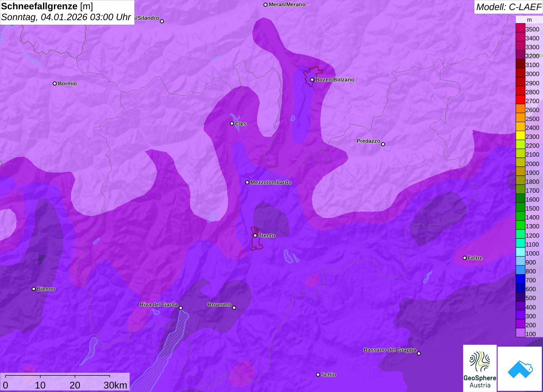The height and width of the screenshot is (392, 543).
Task: Pick the 400 m purple legend swatch
Action: coord(521,306)
